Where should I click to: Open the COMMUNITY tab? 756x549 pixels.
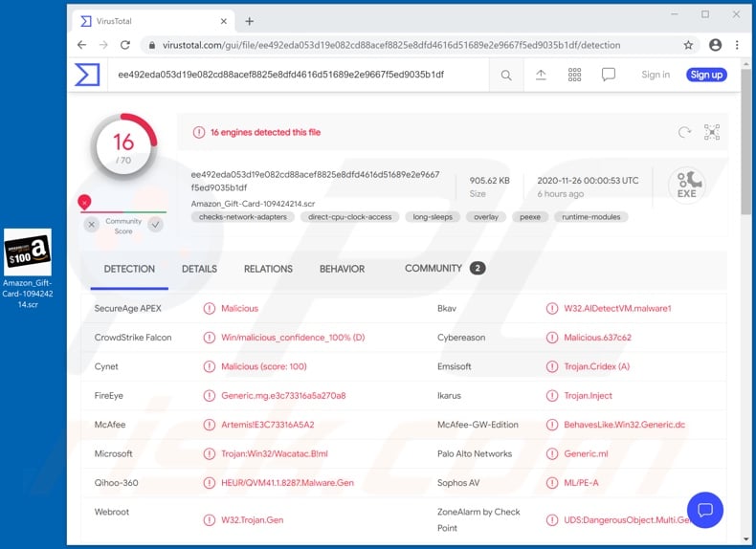point(445,269)
